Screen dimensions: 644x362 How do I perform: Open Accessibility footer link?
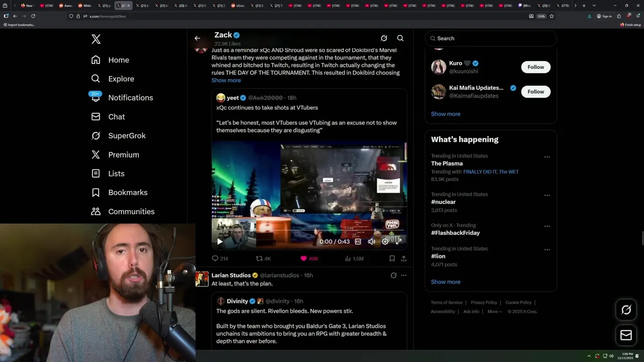[443, 312]
